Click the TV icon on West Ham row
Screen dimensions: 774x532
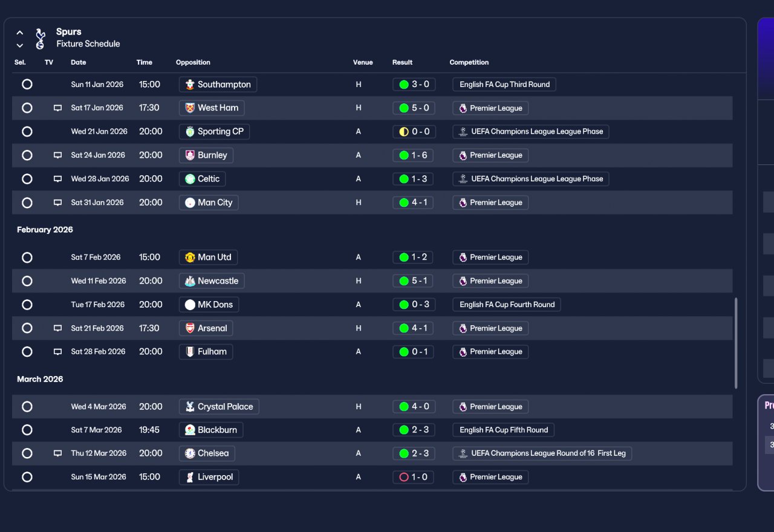[x=58, y=108]
